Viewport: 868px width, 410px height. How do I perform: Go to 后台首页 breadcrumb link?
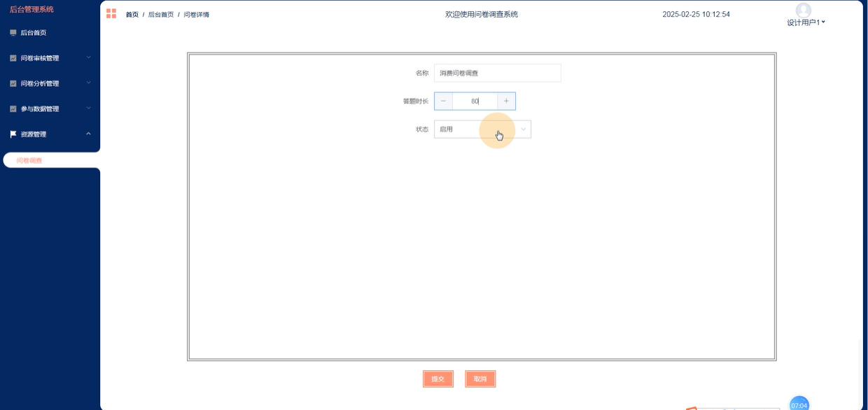pos(161,15)
